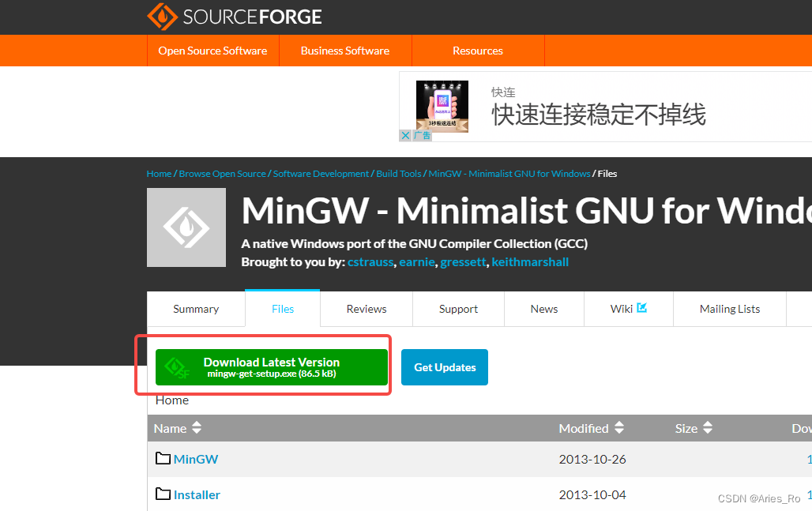
Task: Close the ad with the X icon
Action: [x=405, y=136]
